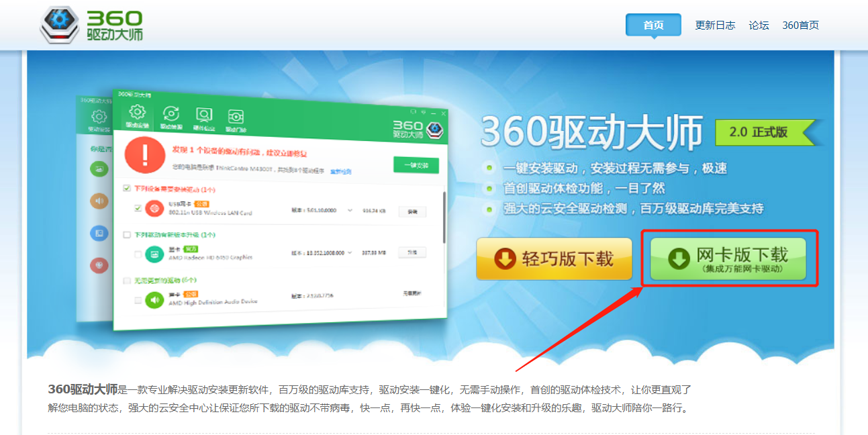Click blue round icon in back window
The image size is (868, 435).
[x=99, y=233]
